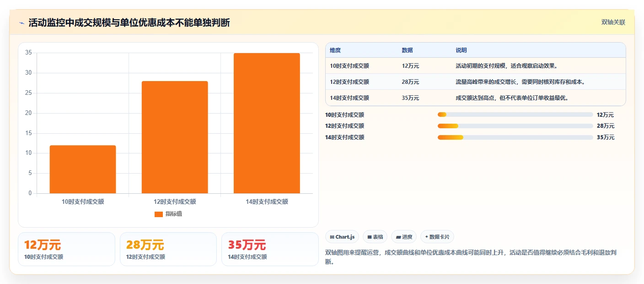Click the 35万元 value beside progress bar

pos(605,137)
